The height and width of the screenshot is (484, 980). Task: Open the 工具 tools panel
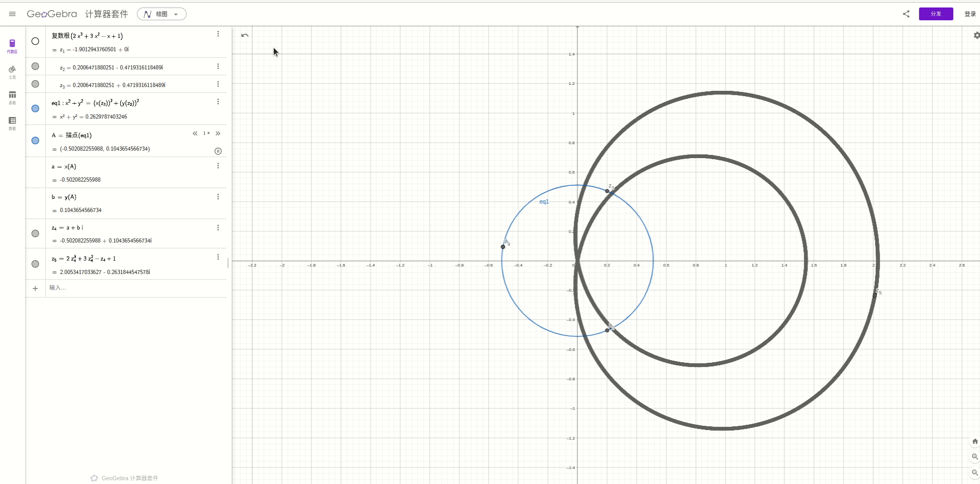(12, 72)
